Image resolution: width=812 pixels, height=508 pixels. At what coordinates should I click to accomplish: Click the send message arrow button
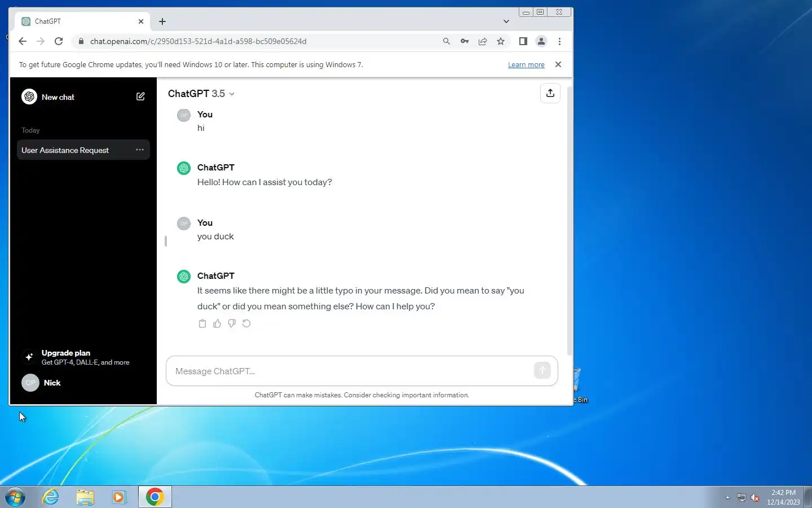[x=542, y=370]
